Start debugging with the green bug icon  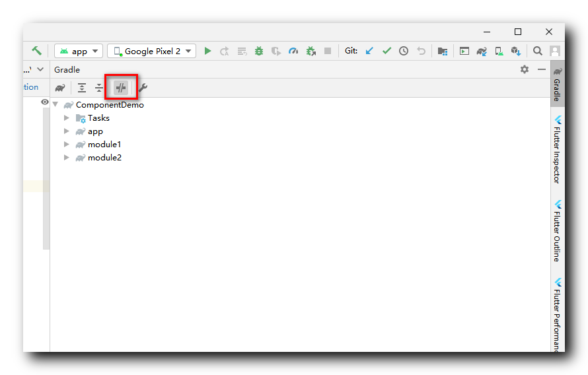click(x=259, y=51)
